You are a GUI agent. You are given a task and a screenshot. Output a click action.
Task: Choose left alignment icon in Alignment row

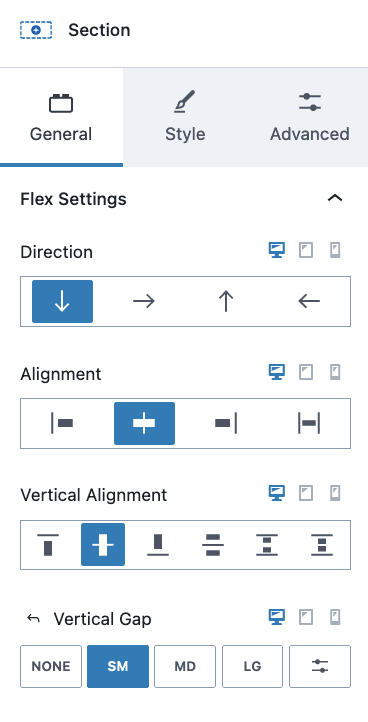(x=62, y=424)
